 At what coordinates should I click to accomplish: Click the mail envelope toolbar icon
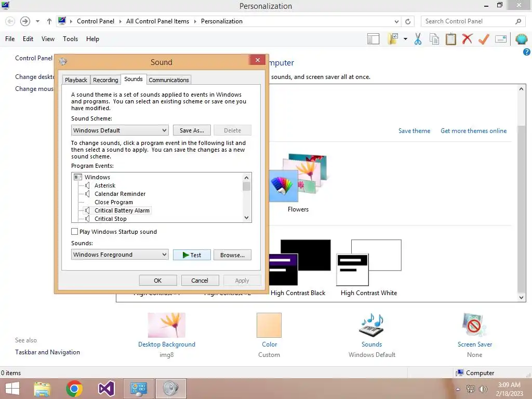tap(501, 39)
